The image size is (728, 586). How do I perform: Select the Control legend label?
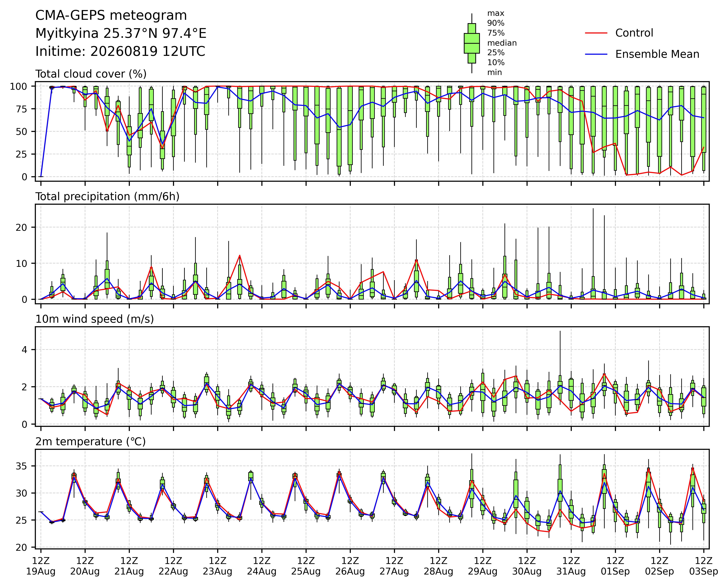click(x=634, y=33)
